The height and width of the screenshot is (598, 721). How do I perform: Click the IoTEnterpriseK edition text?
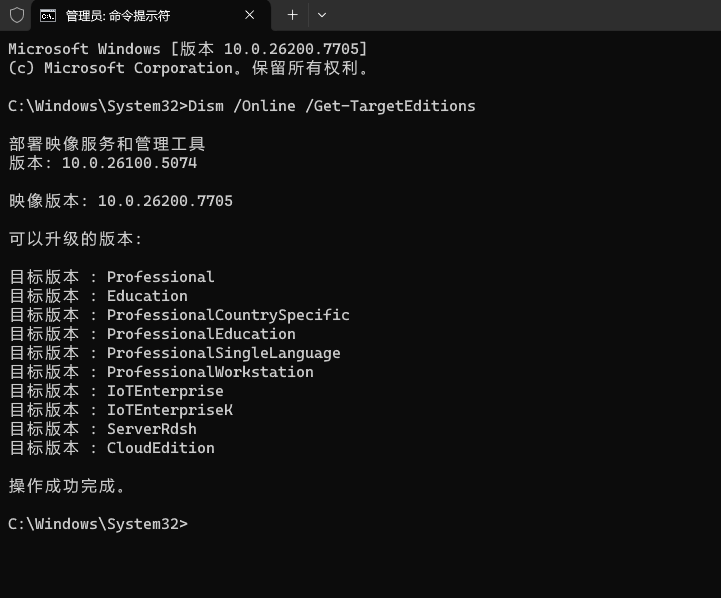pos(169,410)
